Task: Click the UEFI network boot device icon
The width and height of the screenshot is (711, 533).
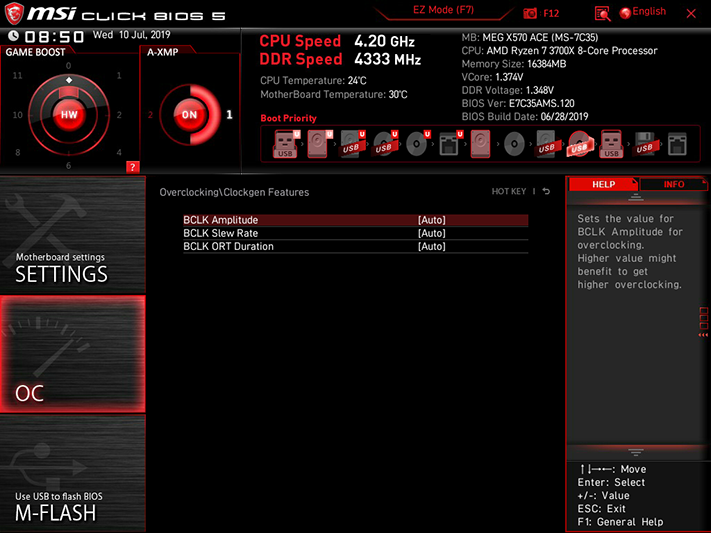Action: point(450,144)
